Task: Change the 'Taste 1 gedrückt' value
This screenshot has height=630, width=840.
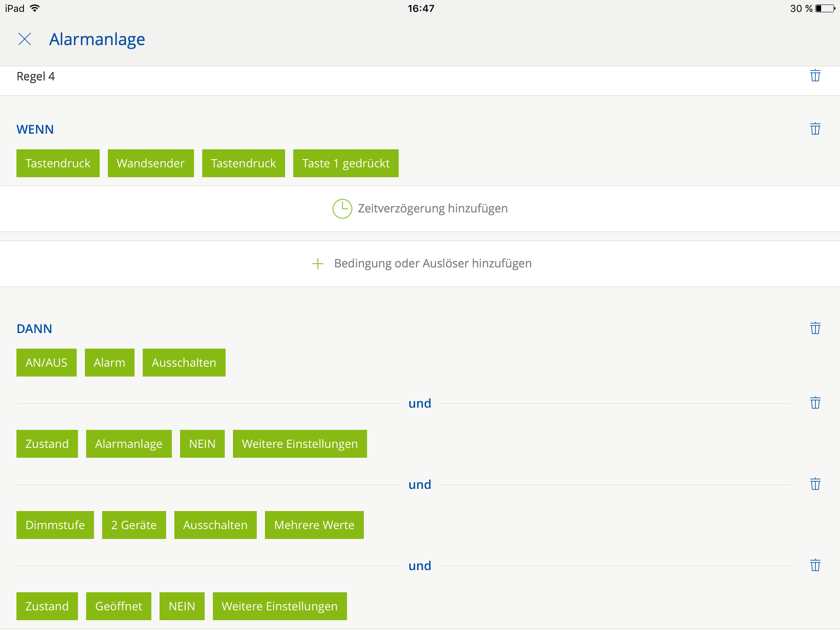Action: tap(346, 163)
